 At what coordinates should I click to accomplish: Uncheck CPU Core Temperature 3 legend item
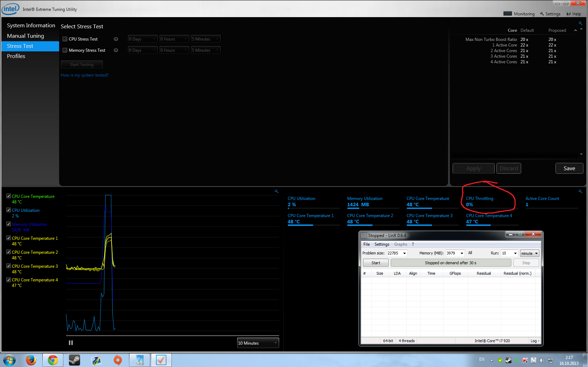pyautogui.click(x=9, y=266)
